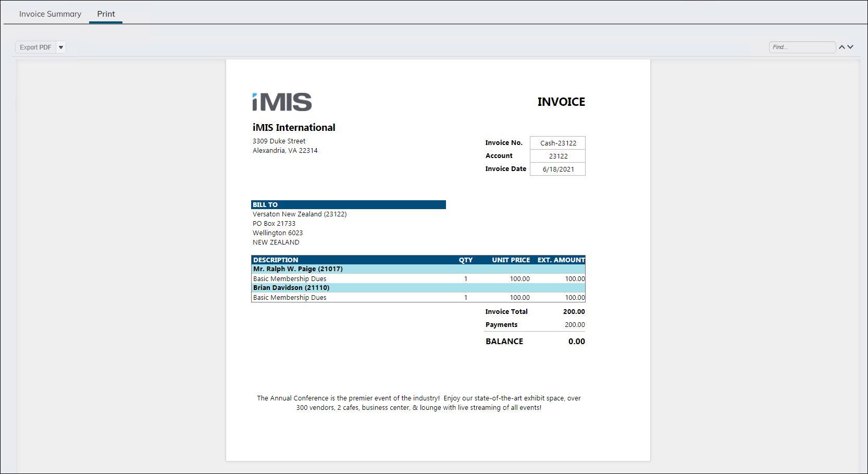This screenshot has height=474, width=868.
Task: Click Basic Membership Dues under Ralph Paige
Action: tap(290, 279)
